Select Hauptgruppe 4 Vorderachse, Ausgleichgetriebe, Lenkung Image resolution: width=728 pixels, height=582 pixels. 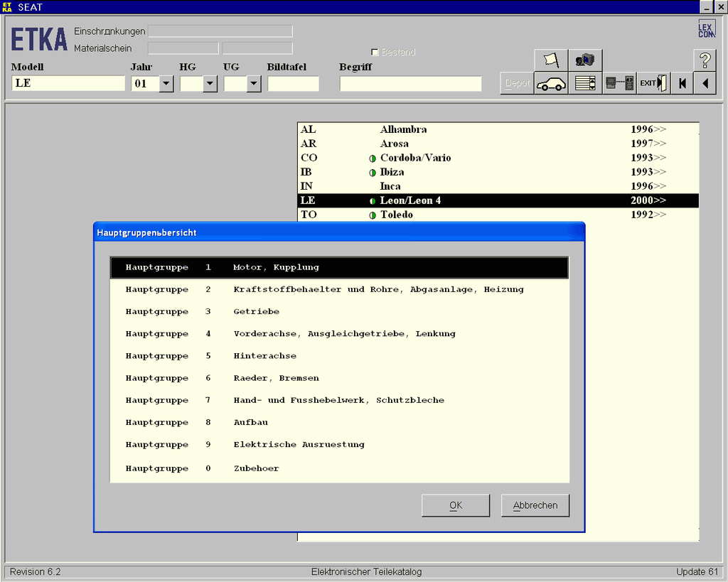tap(339, 334)
